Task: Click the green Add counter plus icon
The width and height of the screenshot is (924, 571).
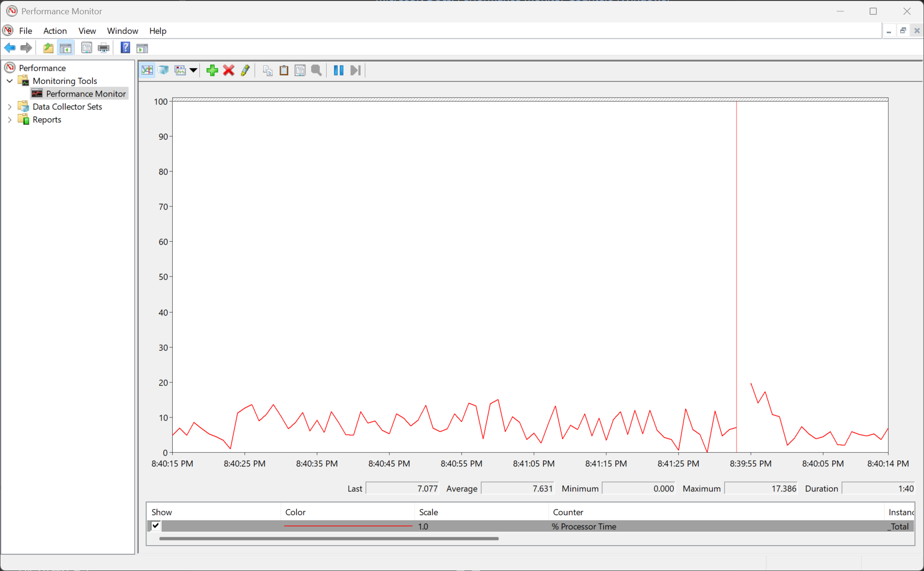Action: pyautogui.click(x=212, y=71)
